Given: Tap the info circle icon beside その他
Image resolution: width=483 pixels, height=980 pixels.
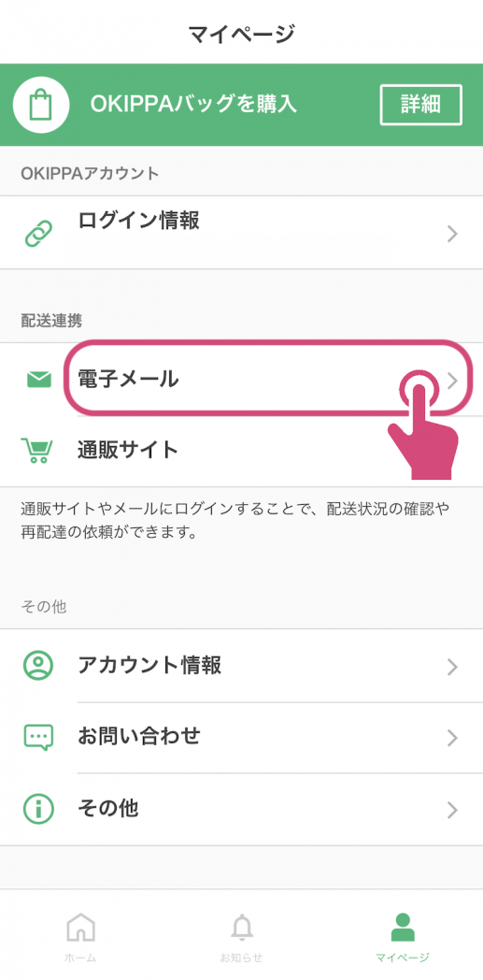Looking at the screenshot, I should click(x=38, y=810).
